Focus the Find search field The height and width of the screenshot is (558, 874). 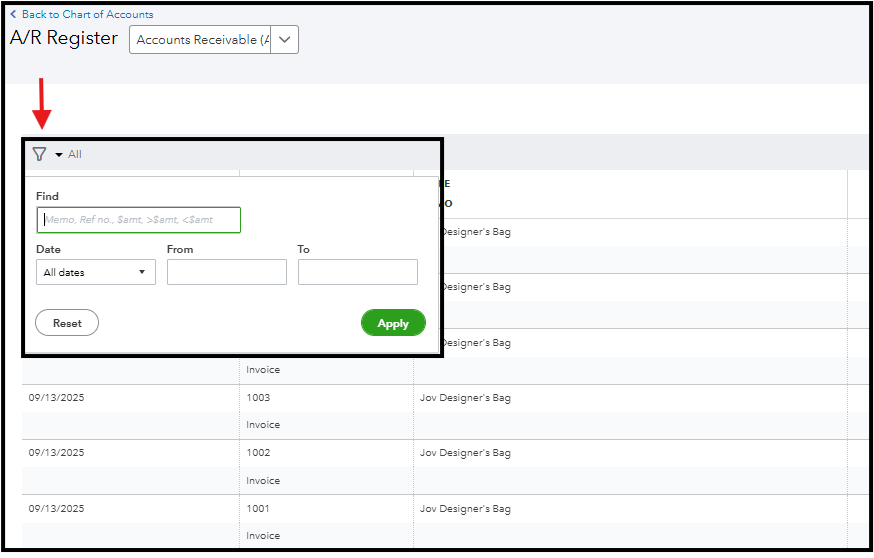139,220
